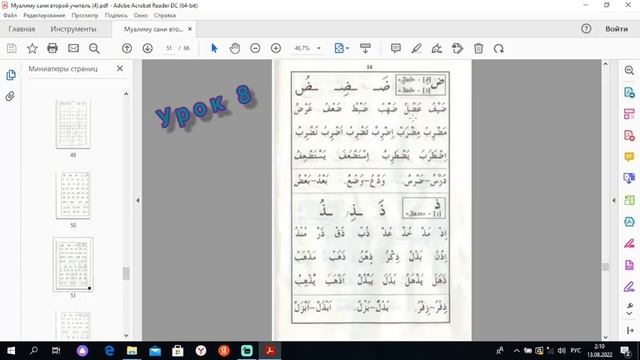Click the Save file icon in toolbar
640x360 pixels.
pos(11,48)
